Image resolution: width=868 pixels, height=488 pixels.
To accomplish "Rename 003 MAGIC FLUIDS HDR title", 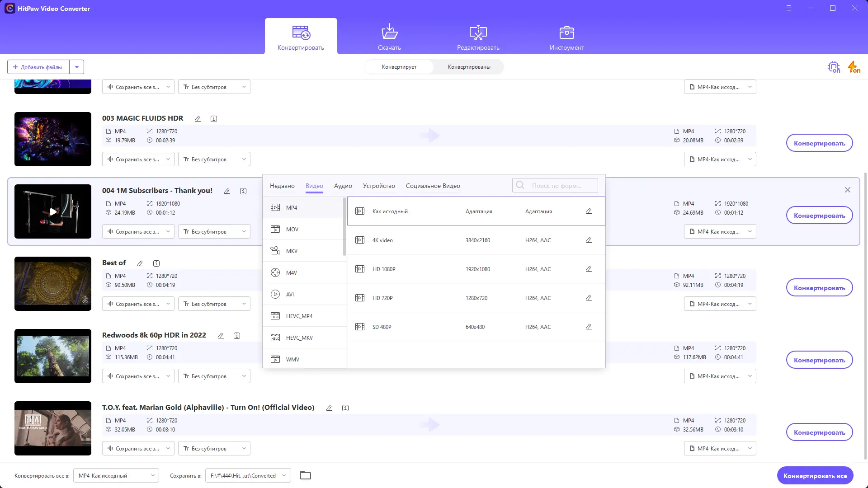I will click(198, 119).
